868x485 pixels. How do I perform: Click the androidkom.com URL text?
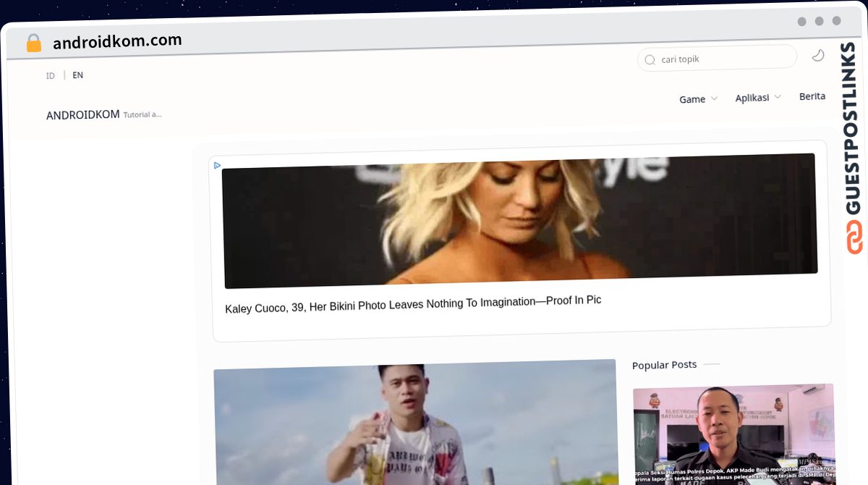point(117,42)
